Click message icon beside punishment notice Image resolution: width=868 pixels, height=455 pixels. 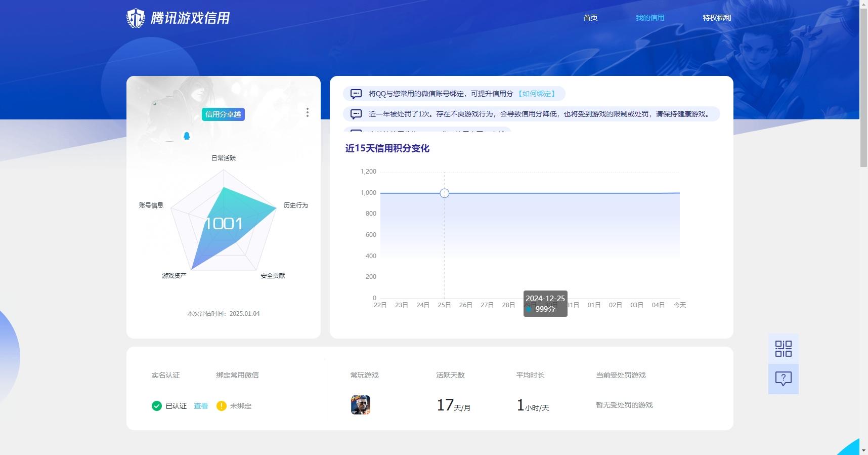coord(356,114)
